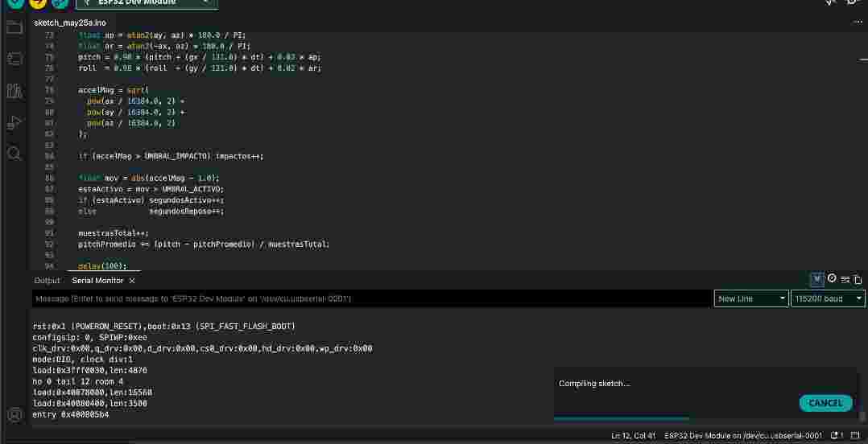Screen dimensions: 868x444
Task: Start the debugger from the toolbar
Action: click(x=60, y=2)
